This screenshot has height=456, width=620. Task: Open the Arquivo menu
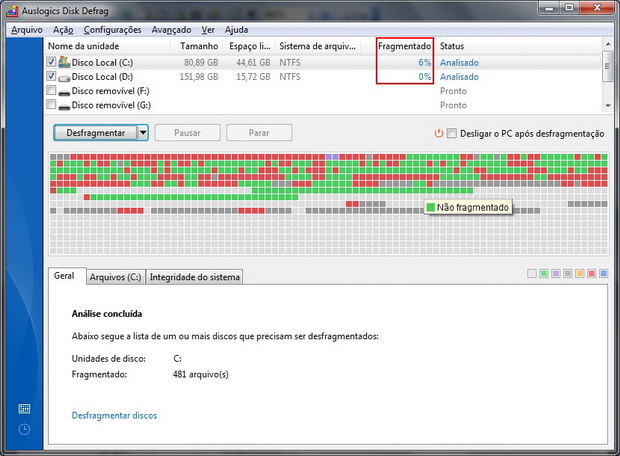[27, 30]
